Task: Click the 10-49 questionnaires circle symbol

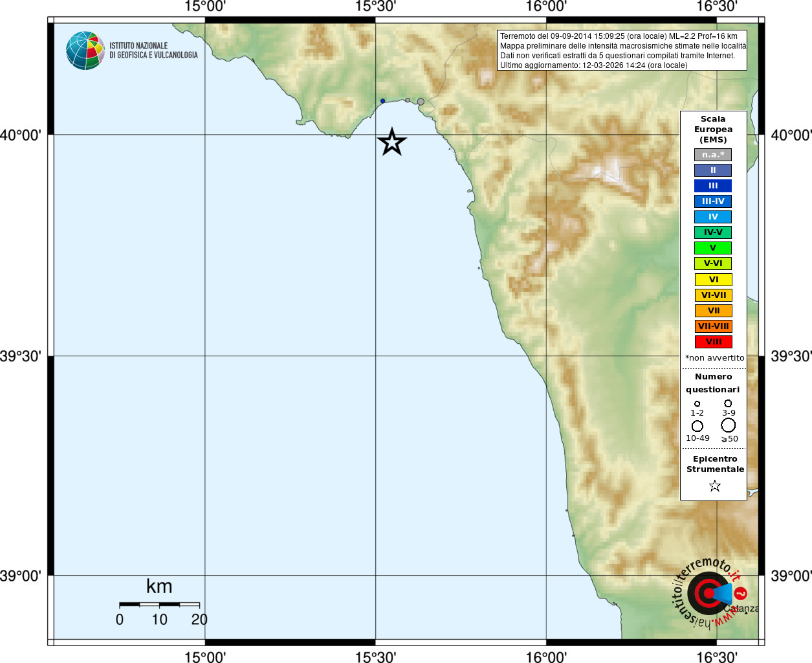Action: pos(697,426)
